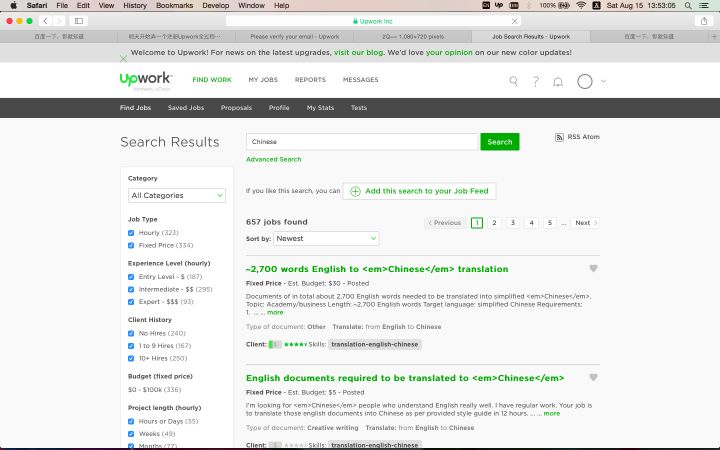Save the English documents job heart
This screenshot has width=720, height=450.
click(593, 377)
